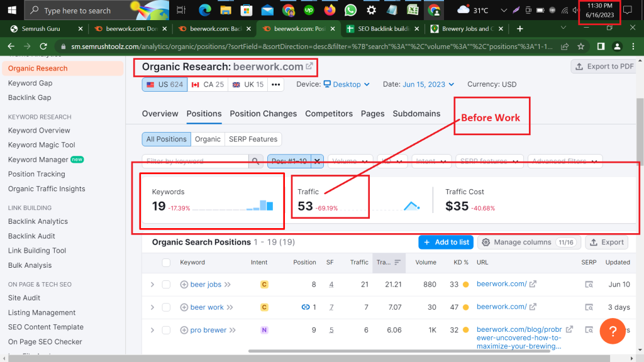Open the 'beer jobs' keyword link
The image size is (644, 362).
206,285
